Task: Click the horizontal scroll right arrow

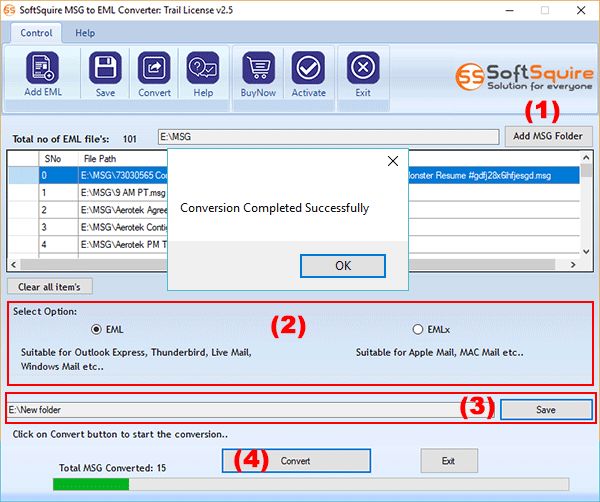Action: coord(573,264)
